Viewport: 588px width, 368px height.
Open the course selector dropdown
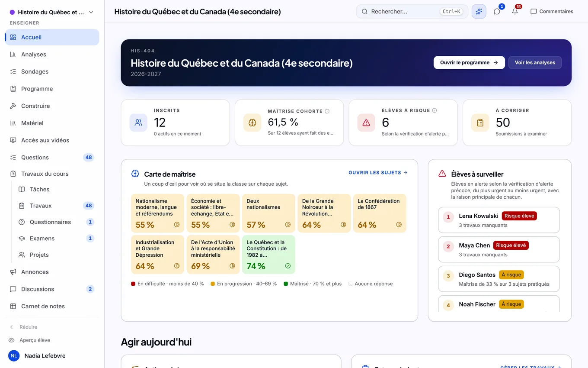tap(52, 13)
